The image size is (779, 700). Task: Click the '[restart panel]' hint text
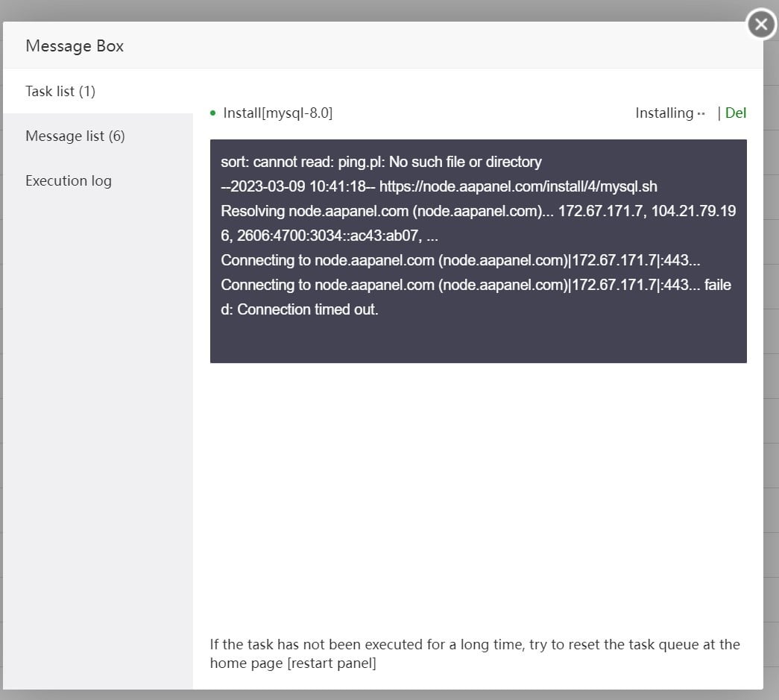[x=332, y=663]
